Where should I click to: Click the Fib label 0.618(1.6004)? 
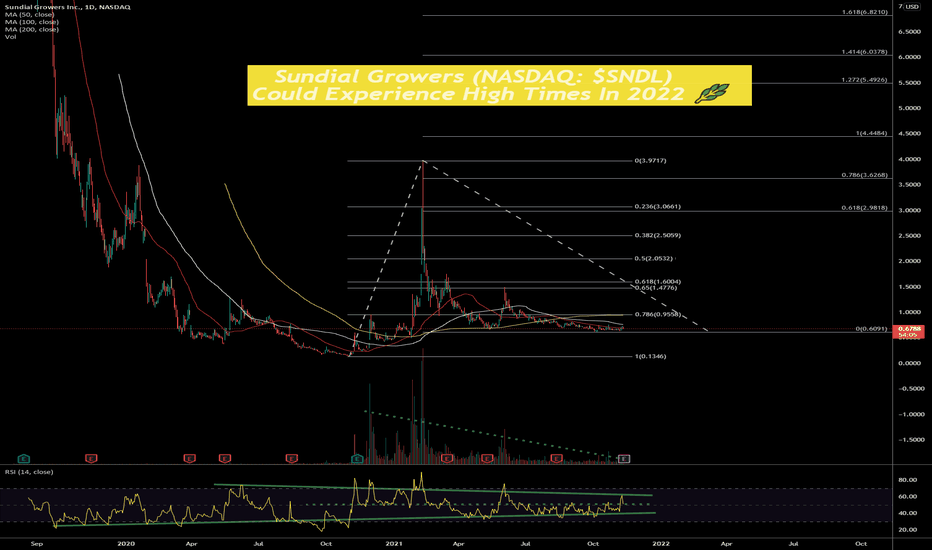[657, 282]
